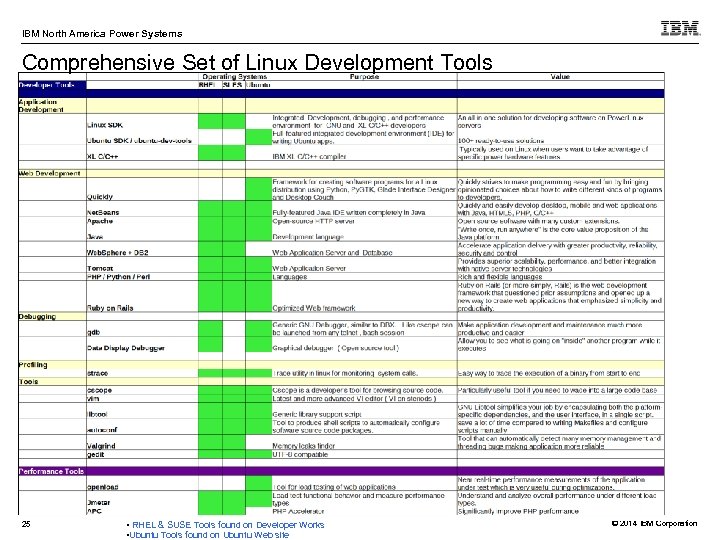
Task: Click the 'Apache' tool name
Action: [x=100, y=221]
